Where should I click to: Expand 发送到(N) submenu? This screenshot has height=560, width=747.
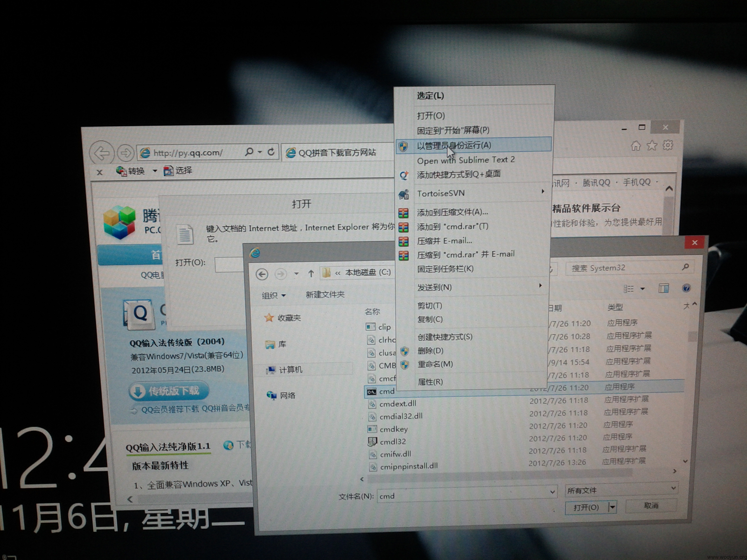pyautogui.click(x=473, y=287)
